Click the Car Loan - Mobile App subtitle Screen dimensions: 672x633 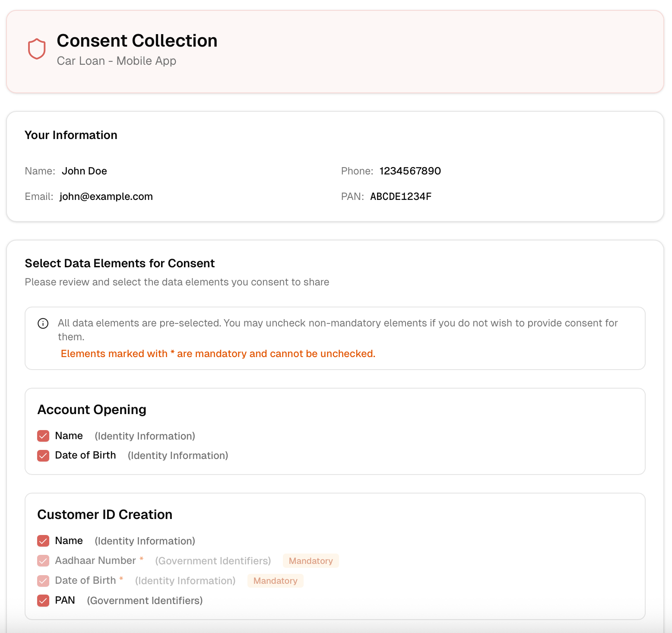(x=116, y=61)
